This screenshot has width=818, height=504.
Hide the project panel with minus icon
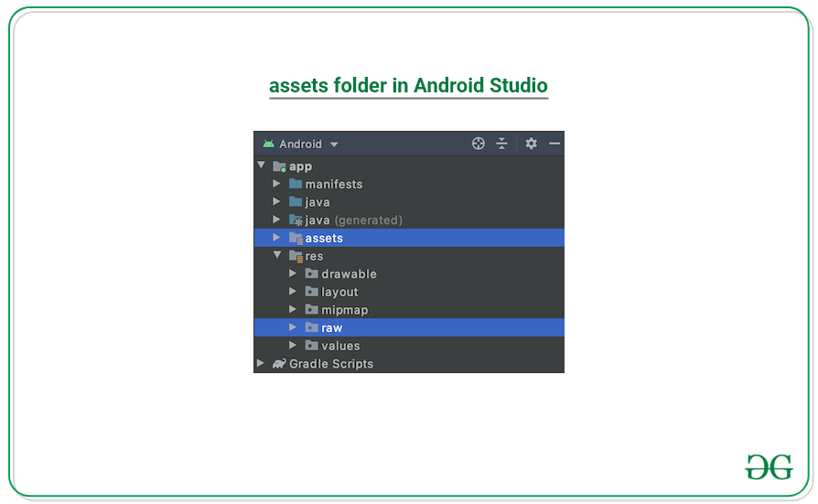[554, 144]
